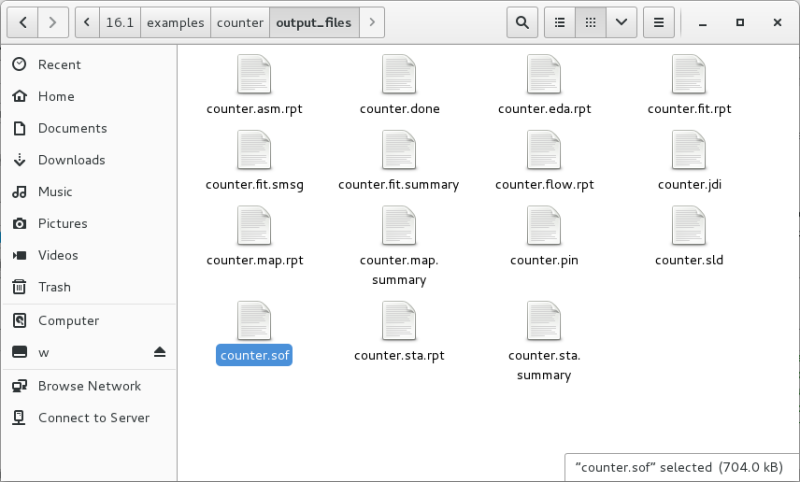Open the hamburger location menu
800x482 pixels.
coord(659,22)
